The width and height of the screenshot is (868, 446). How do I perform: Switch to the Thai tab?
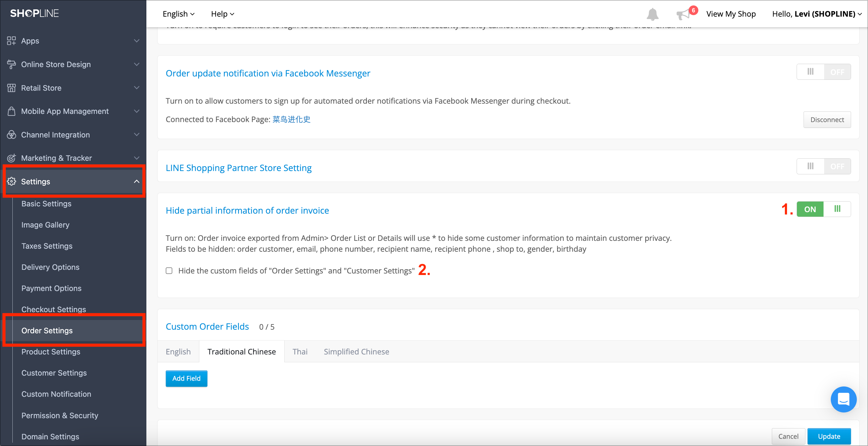pos(300,351)
